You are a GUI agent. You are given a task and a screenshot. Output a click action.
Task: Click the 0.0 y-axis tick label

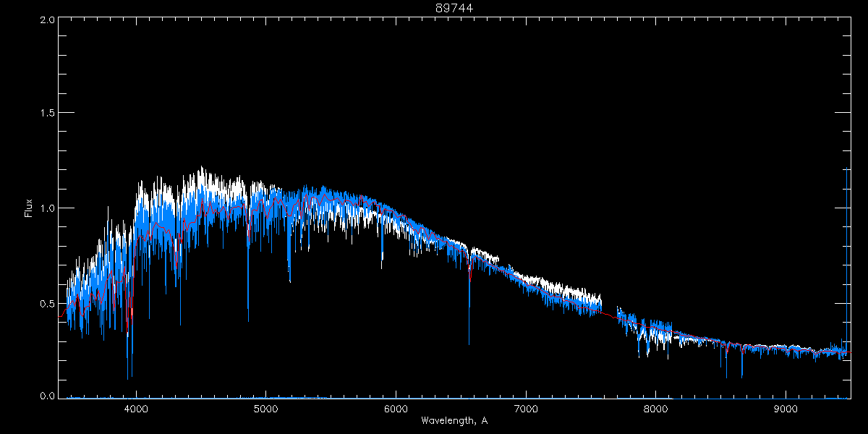click(x=48, y=396)
